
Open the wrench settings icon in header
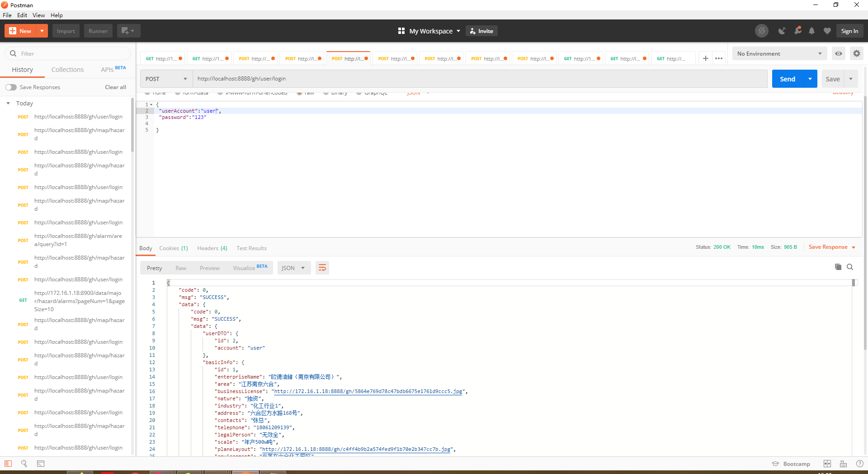[797, 31]
